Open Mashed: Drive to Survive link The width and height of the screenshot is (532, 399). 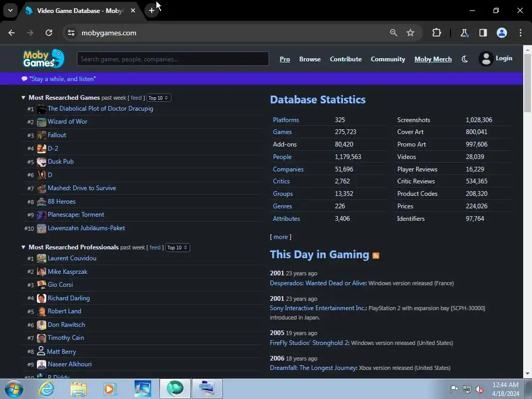tap(82, 188)
